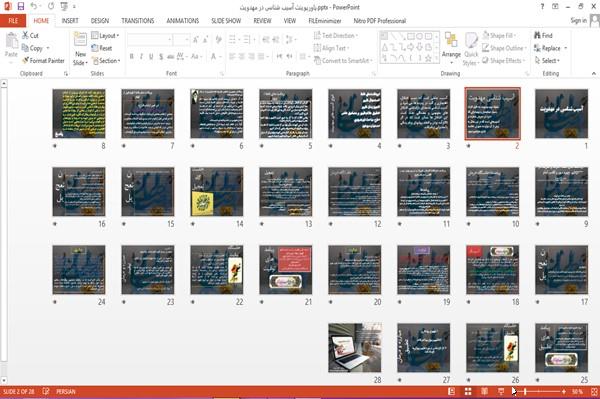The height and width of the screenshot is (399, 600).
Task: Toggle Italic formatting
Action: 142,57
